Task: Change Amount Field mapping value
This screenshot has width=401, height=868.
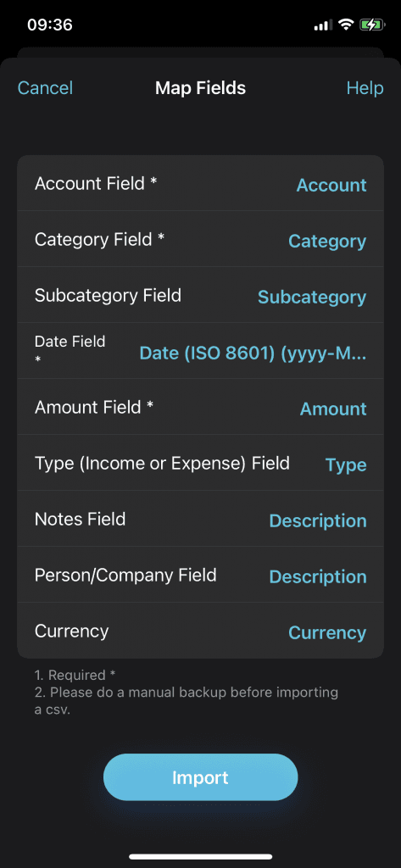Action: tap(333, 409)
